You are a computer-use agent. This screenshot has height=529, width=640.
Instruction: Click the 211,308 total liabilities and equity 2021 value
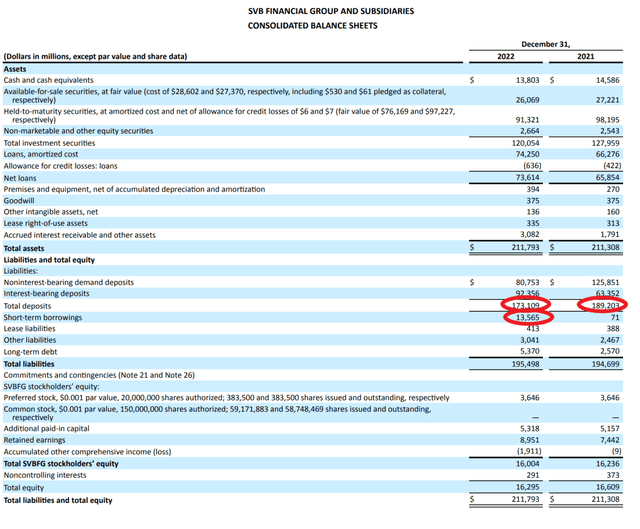coord(605,499)
